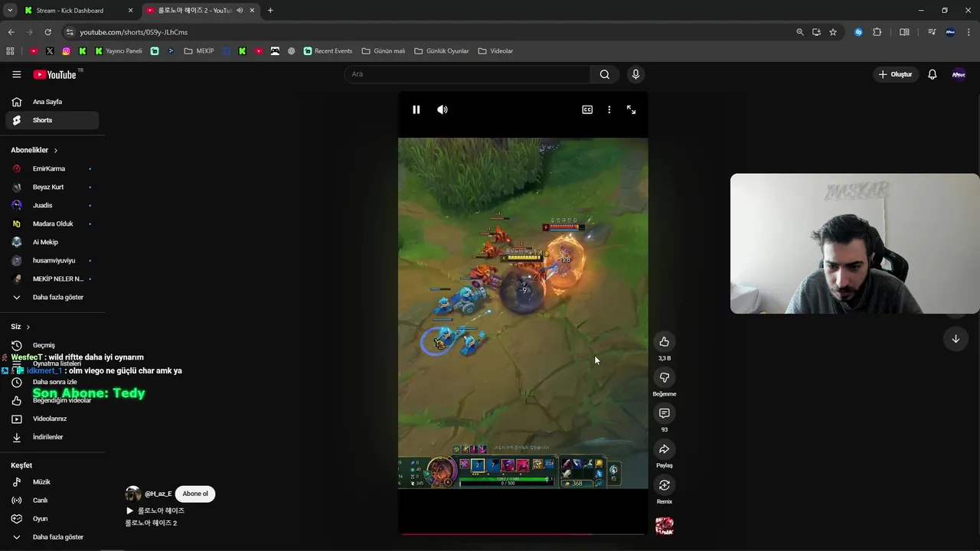The height and width of the screenshot is (551, 980).
Task: Open Günün malı bookmarks folder
Action: [383, 51]
